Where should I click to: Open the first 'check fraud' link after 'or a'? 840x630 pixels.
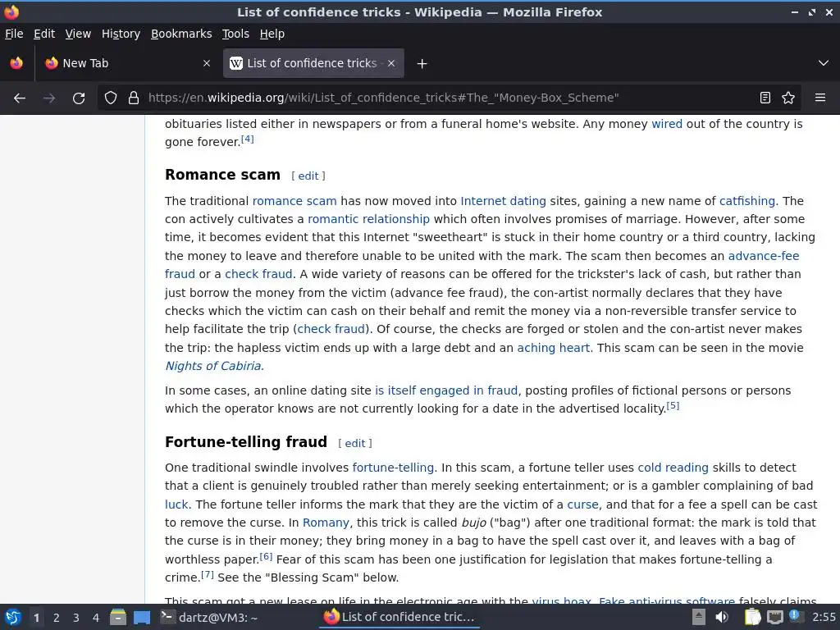coord(258,274)
